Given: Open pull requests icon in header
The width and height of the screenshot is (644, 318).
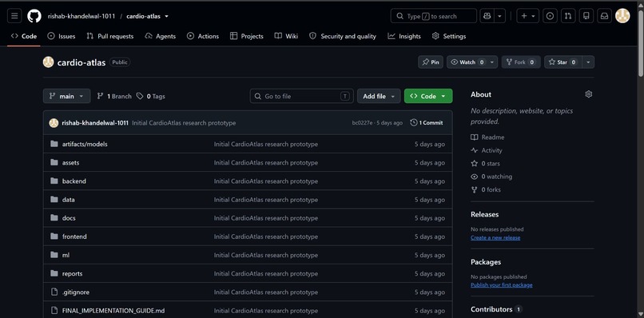Looking at the screenshot, I should [x=568, y=16].
